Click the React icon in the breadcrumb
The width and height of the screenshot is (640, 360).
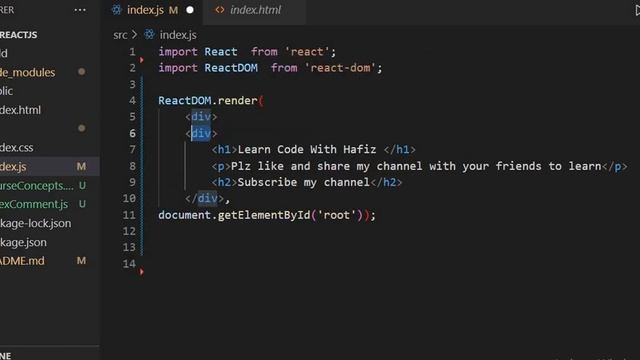tap(149, 35)
